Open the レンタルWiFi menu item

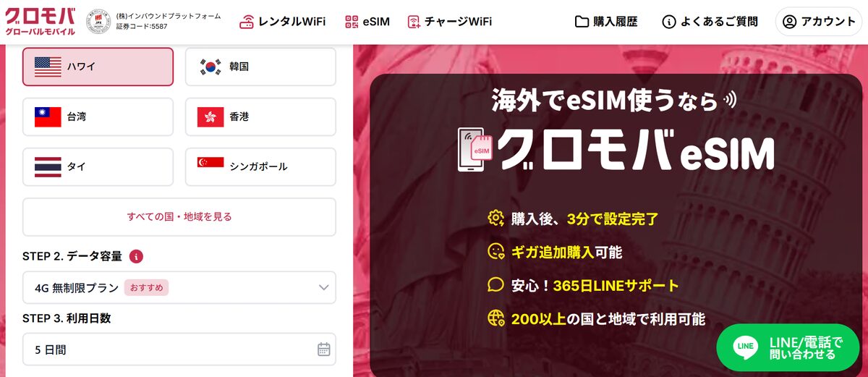tap(283, 22)
